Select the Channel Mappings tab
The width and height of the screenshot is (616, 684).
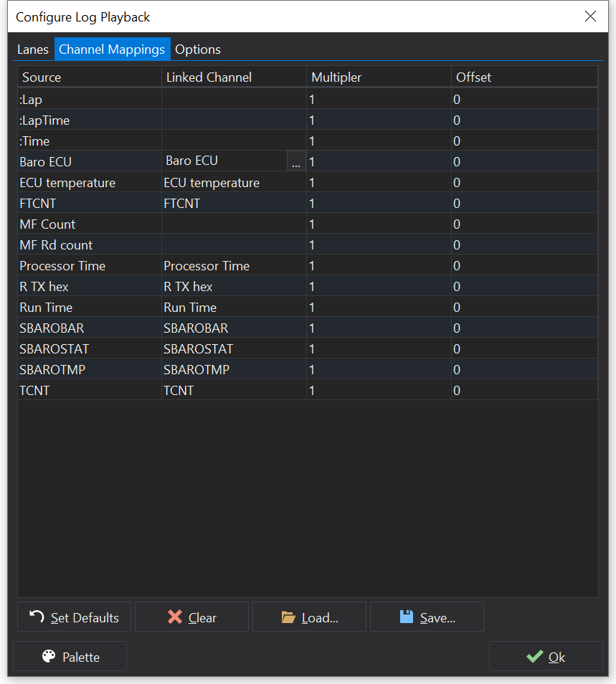click(112, 49)
